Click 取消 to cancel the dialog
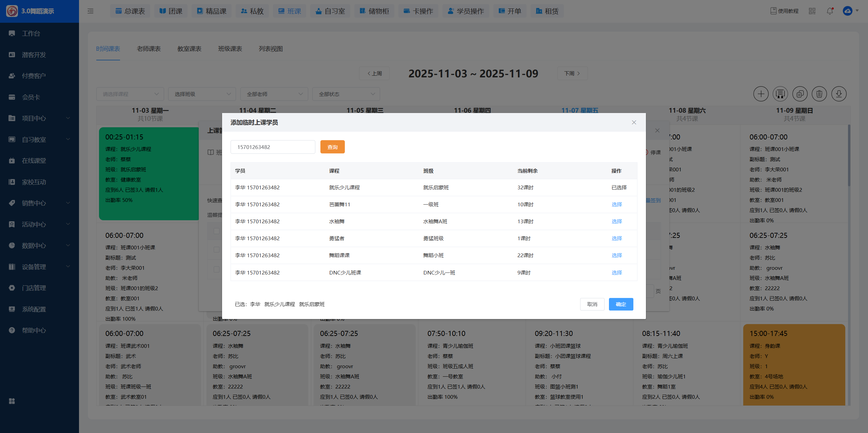Screen dimensions: 868x433 (592, 304)
